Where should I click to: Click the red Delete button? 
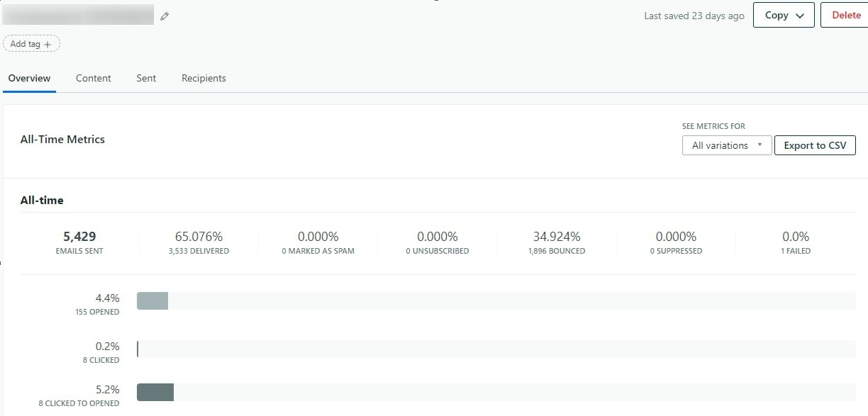(x=845, y=16)
